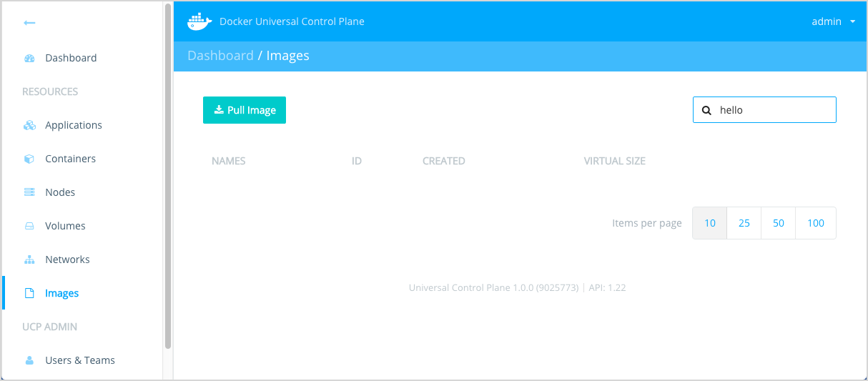
Task: Click the Volumes disk icon
Action: 29,226
